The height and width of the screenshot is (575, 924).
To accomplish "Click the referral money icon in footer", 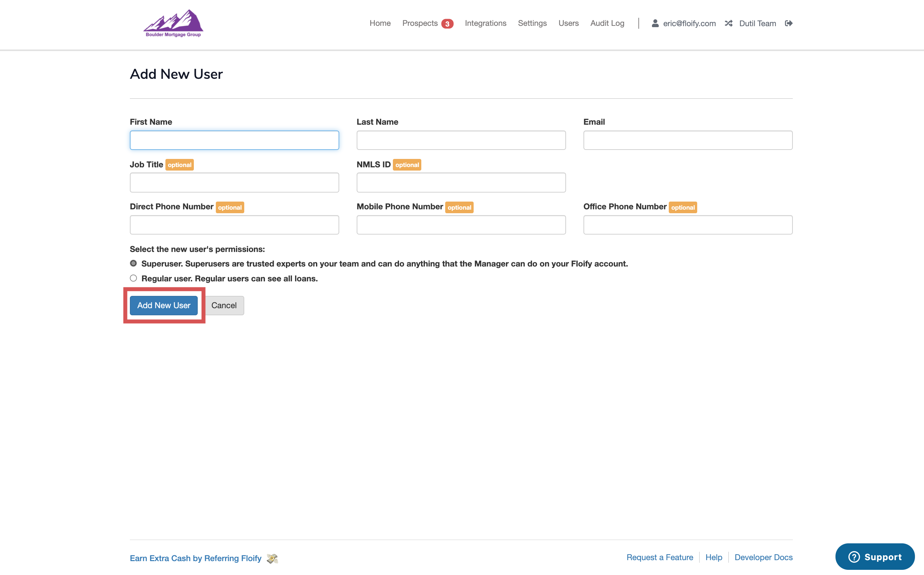I will pos(272,558).
